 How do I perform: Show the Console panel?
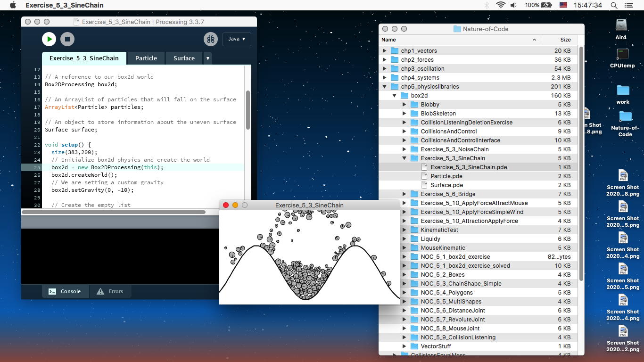pos(65,291)
